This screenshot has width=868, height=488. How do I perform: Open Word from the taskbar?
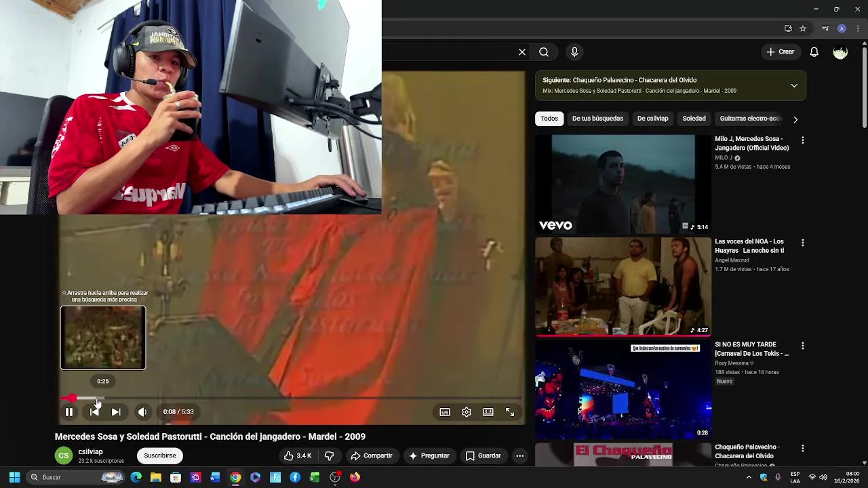point(216,477)
